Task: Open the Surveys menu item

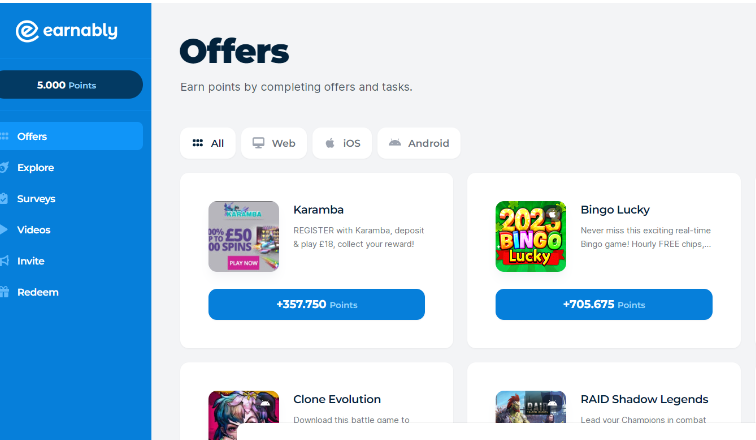Action: pos(36,198)
